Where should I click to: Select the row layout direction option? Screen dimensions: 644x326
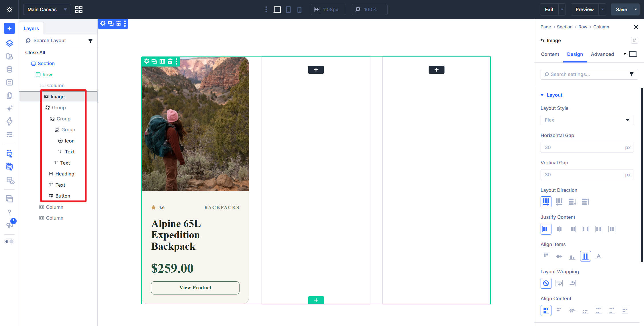[x=546, y=202]
